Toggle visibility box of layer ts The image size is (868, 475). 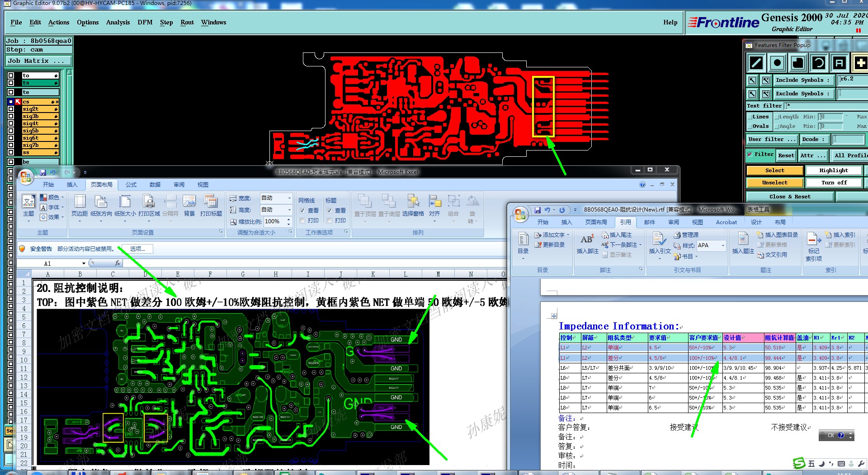(x=11, y=83)
